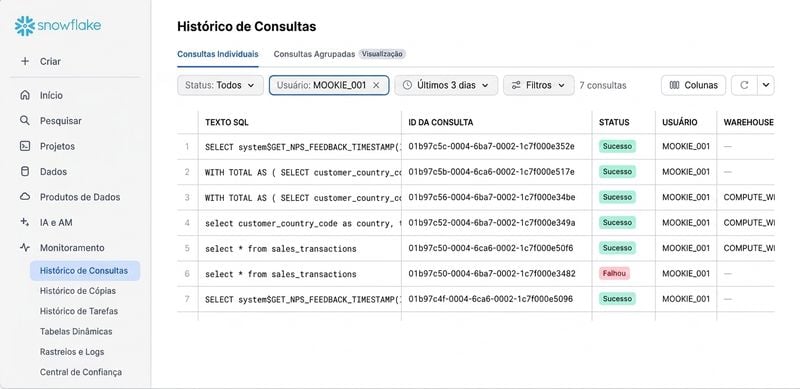The width and height of the screenshot is (800, 389).
Task: Click query ID 01b97c4f-0004-6ca6-0002-1c7f000e5096
Action: 490,299
